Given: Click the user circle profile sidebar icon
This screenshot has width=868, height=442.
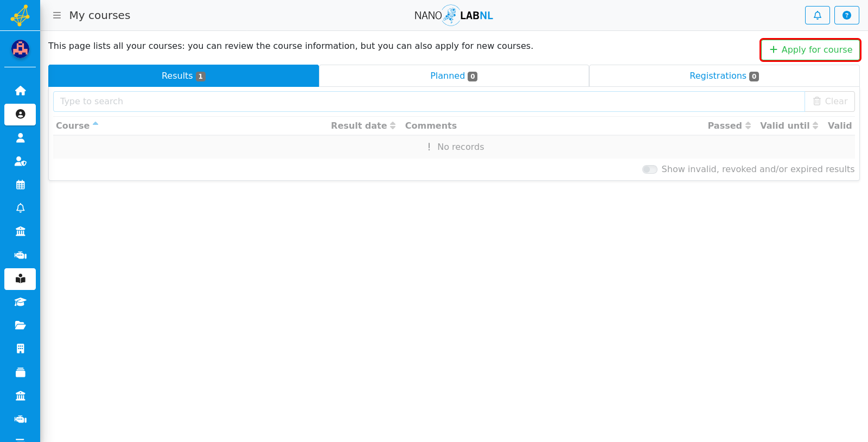Looking at the screenshot, I should (x=20, y=114).
